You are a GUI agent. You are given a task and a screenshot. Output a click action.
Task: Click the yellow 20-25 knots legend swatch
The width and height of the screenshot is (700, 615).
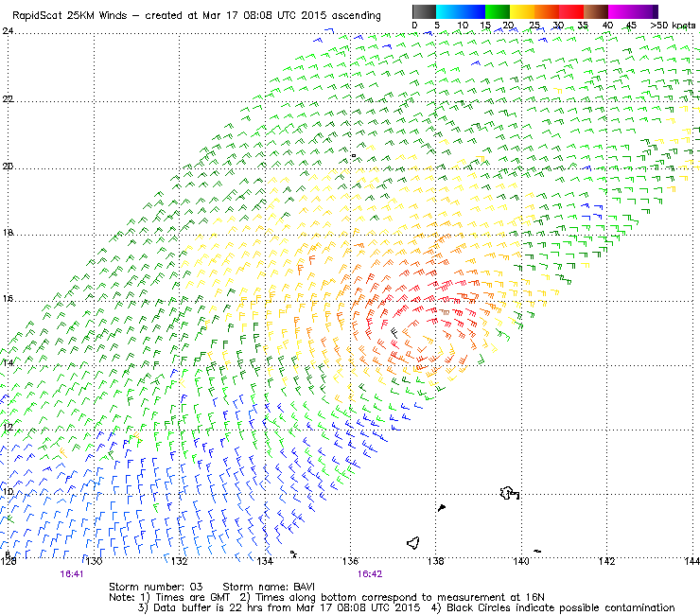pos(522,11)
